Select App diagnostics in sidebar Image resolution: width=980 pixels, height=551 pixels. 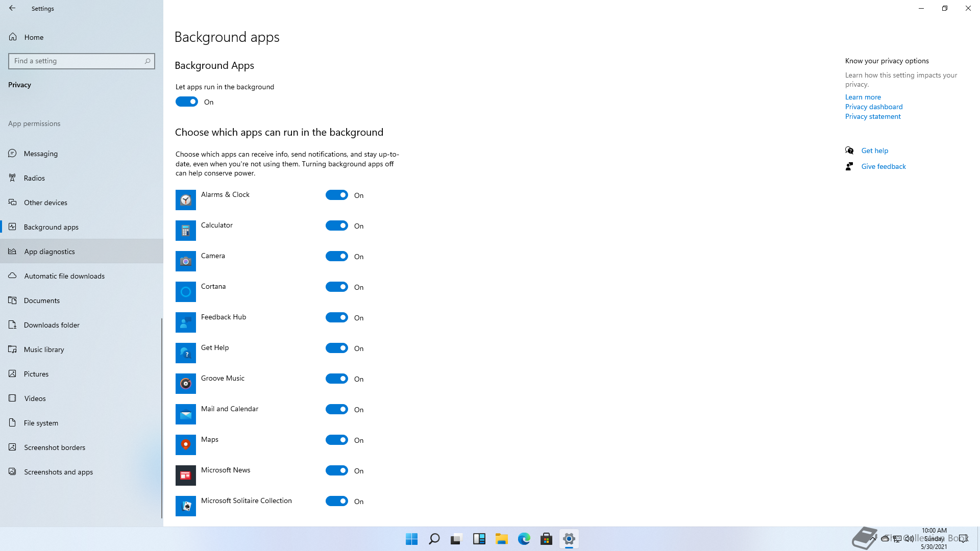coord(82,252)
